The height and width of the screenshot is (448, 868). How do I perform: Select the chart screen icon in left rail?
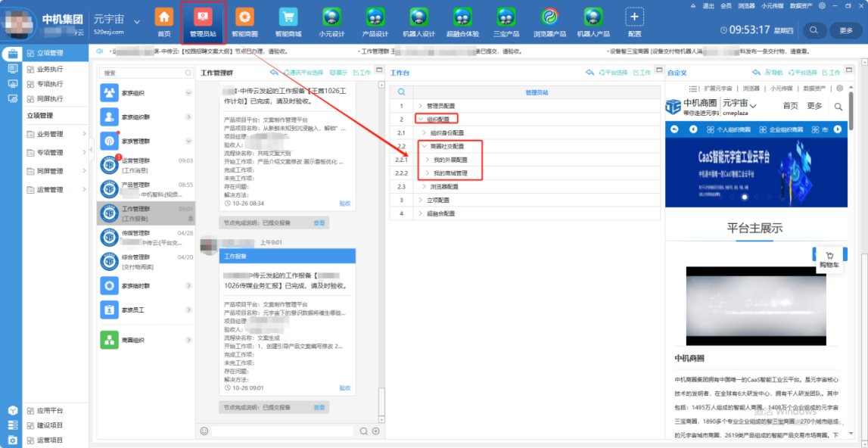(12, 83)
